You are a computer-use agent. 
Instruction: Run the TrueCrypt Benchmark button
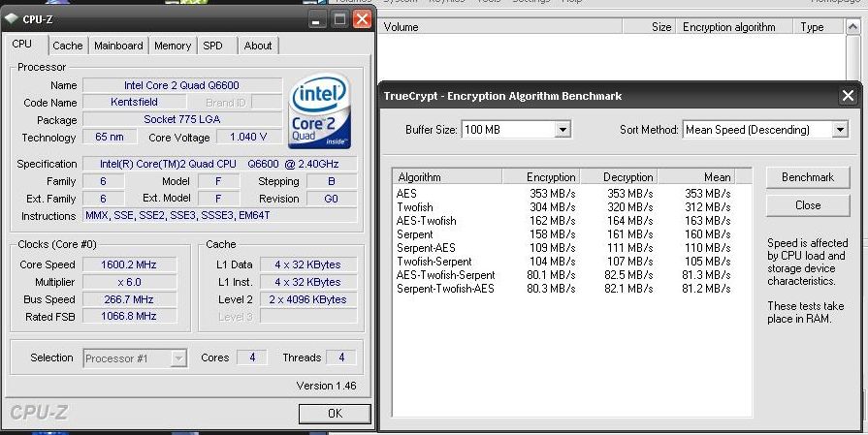808,177
